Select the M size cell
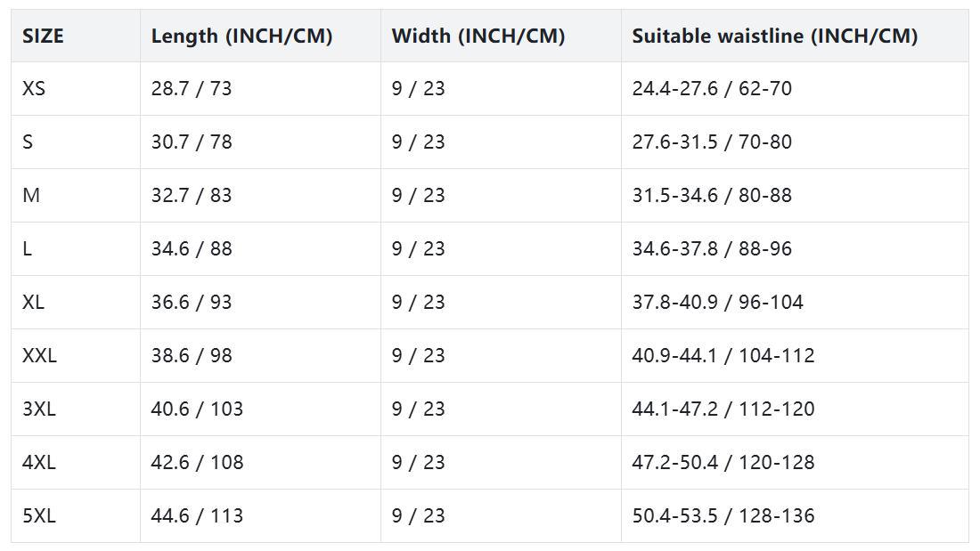The height and width of the screenshot is (551, 980). (31, 196)
